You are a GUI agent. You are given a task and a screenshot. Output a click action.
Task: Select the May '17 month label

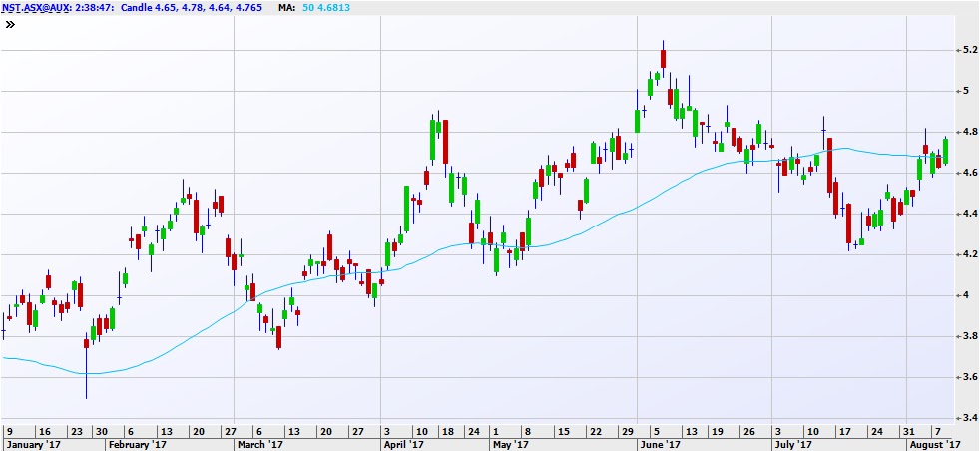click(511, 445)
